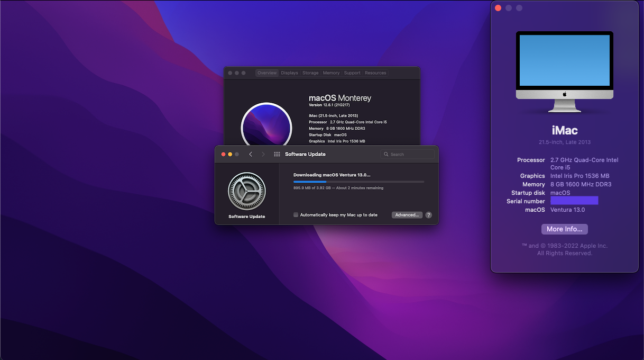Enable Automatically keep my Mac up to date

[x=296, y=215]
